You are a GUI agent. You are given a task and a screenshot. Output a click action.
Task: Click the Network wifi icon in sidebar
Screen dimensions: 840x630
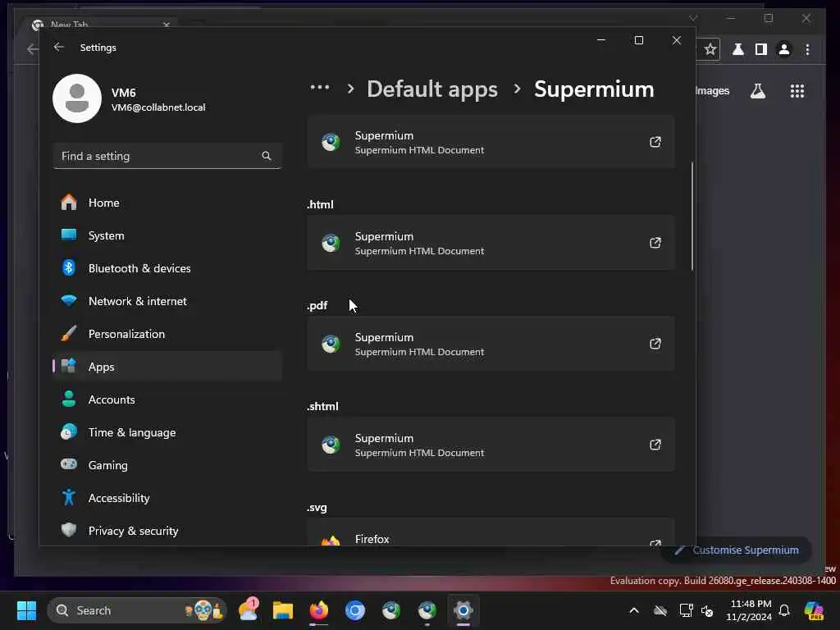tap(69, 300)
